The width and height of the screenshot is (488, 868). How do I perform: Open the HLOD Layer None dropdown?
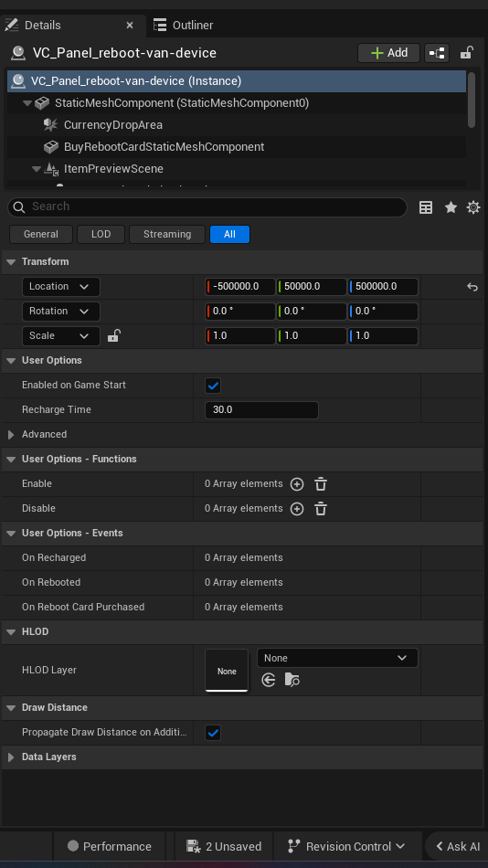(337, 658)
